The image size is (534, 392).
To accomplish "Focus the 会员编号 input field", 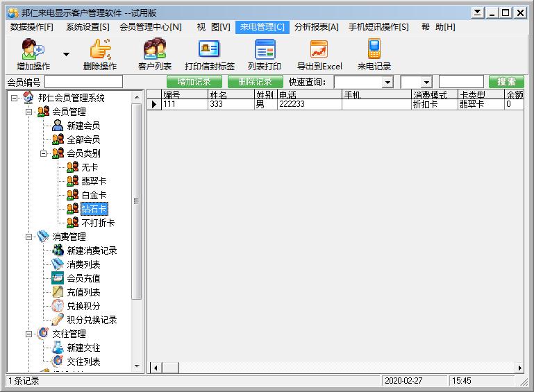I will (83, 82).
